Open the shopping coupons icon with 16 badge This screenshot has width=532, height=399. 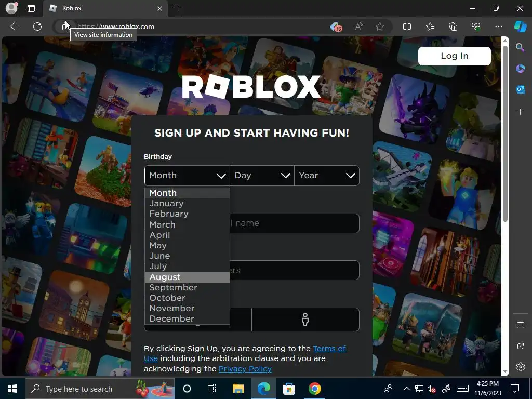coord(336,27)
